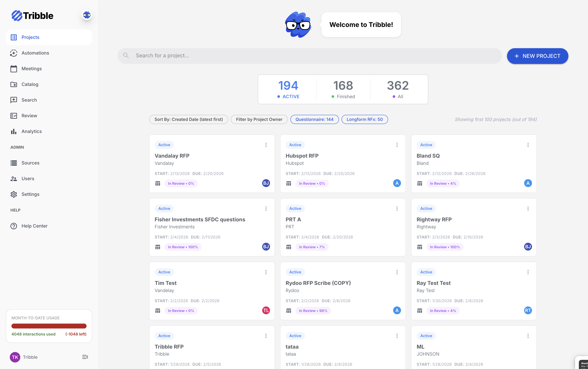Viewport: 588px width, 369px height.
Task: Open the Rightway RFP card's three-dot menu
Action: (x=528, y=209)
